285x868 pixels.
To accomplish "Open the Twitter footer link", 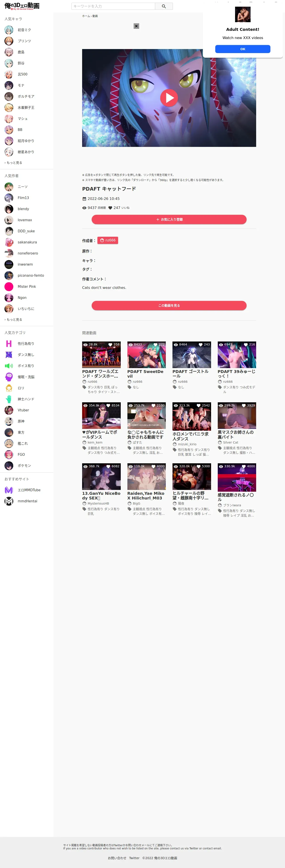I will [x=134, y=858].
